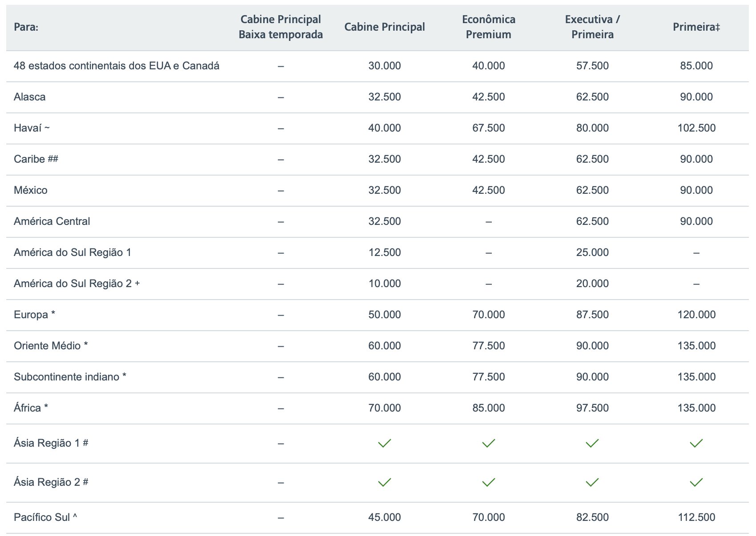Select the 'México' row label
Image resolution: width=756 pixels, height=536 pixels.
point(30,190)
